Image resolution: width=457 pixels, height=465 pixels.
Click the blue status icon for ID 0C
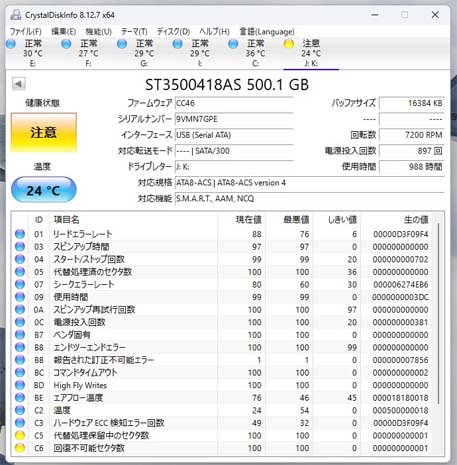coord(20,322)
